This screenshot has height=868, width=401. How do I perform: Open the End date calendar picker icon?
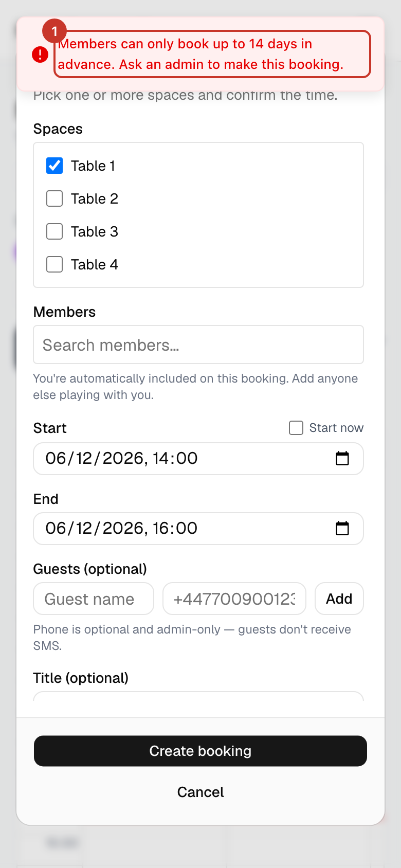(x=342, y=528)
